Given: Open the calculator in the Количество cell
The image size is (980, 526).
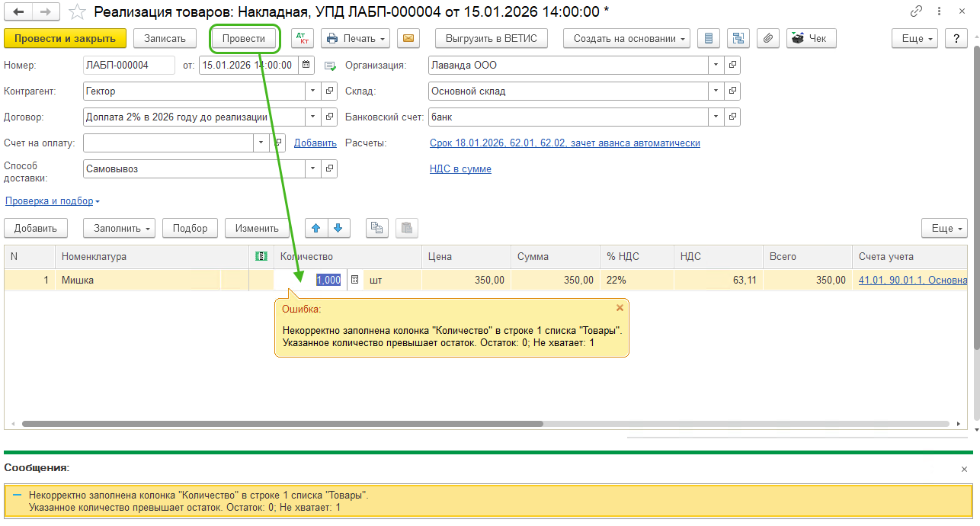Looking at the screenshot, I should (354, 281).
